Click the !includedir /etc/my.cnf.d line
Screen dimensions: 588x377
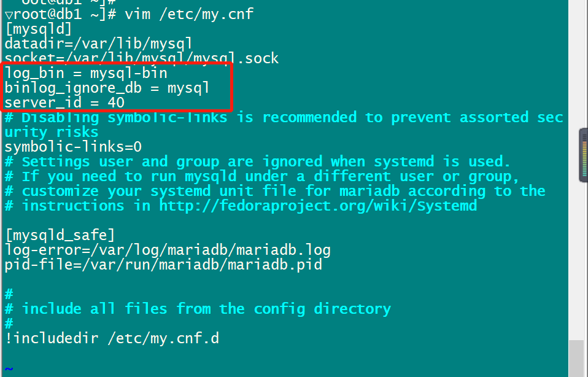tap(112, 338)
